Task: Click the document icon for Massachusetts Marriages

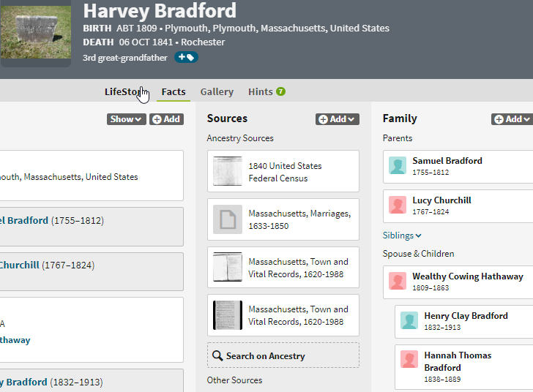Action: [x=227, y=219]
